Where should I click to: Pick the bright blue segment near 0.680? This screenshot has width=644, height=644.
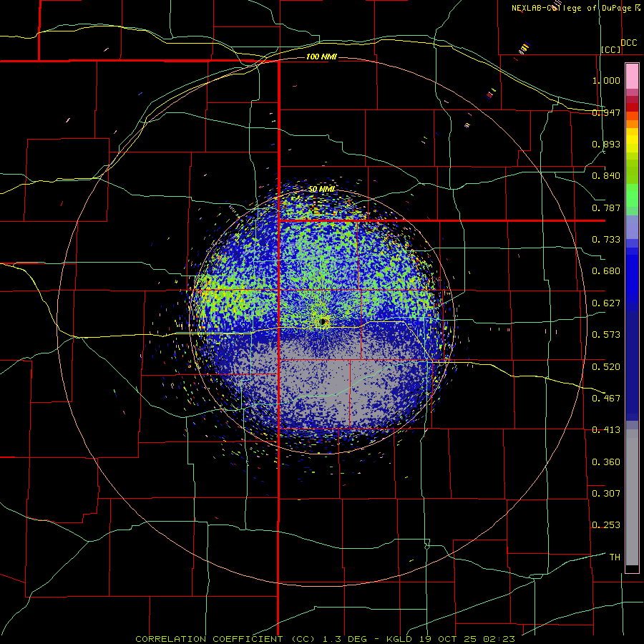[x=632, y=279]
